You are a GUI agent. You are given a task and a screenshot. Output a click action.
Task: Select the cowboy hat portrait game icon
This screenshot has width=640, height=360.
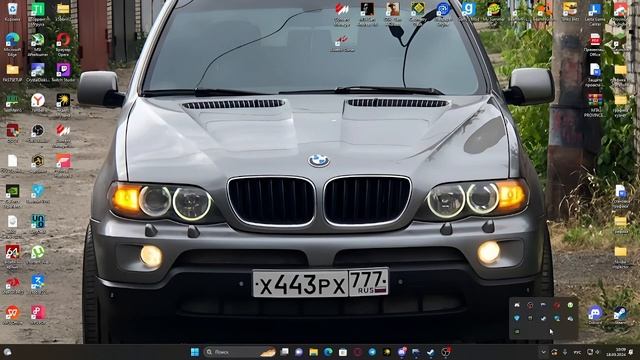click(393, 9)
